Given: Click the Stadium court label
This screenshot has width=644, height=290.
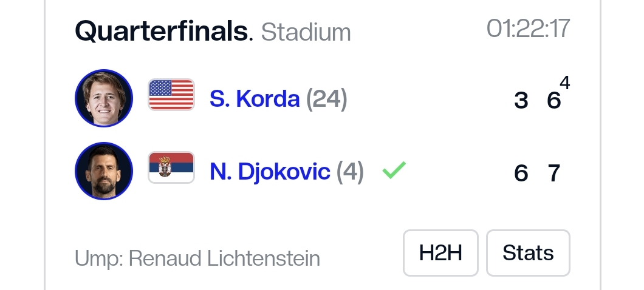Looking at the screenshot, I should click(306, 32).
